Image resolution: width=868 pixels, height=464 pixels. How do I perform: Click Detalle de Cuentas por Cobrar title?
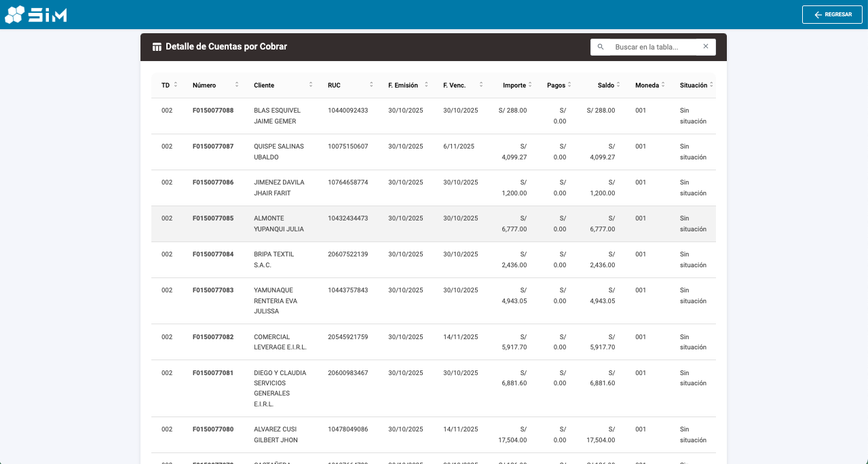[226, 47]
